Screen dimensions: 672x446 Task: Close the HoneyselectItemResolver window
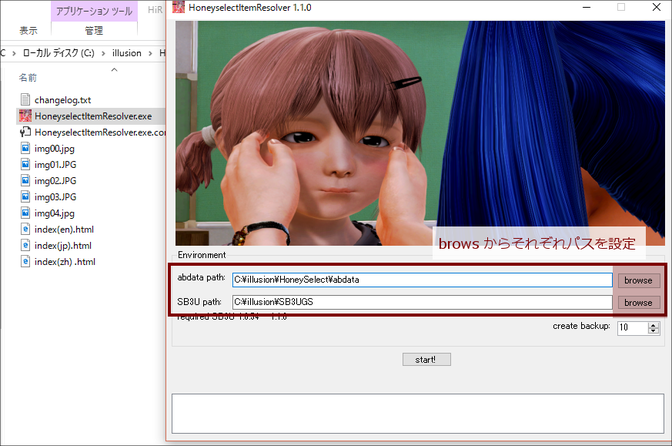click(656, 7)
